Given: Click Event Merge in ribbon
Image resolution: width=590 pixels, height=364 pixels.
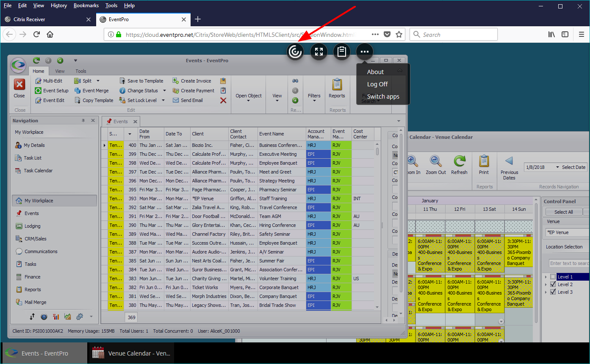Looking at the screenshot, I should point(91,91).
